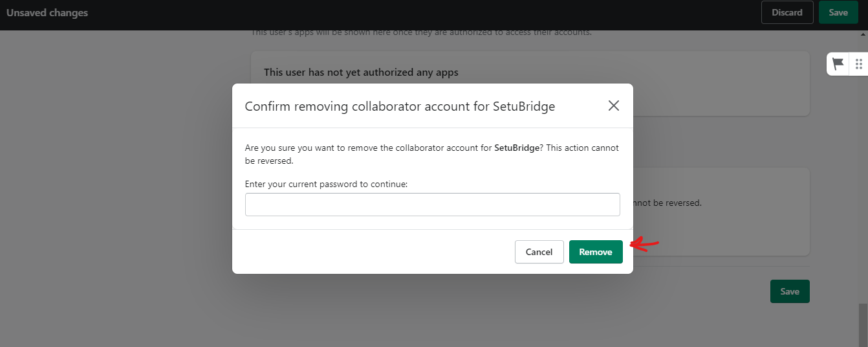This screenshot has width=868, height=347.
Task: Click the bottom Save button behind the dialog
Action: pyautogui.click(x=790, y=291)
